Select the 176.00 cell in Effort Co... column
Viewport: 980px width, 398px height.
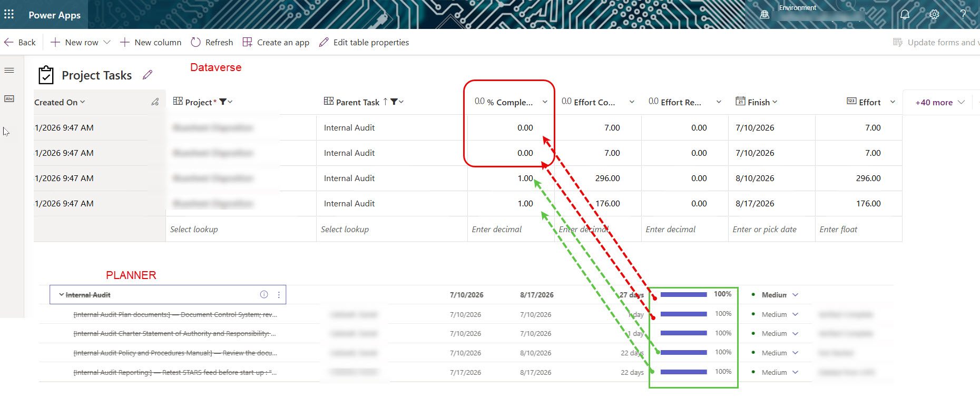pyautogui.click(x=598, y=204)
